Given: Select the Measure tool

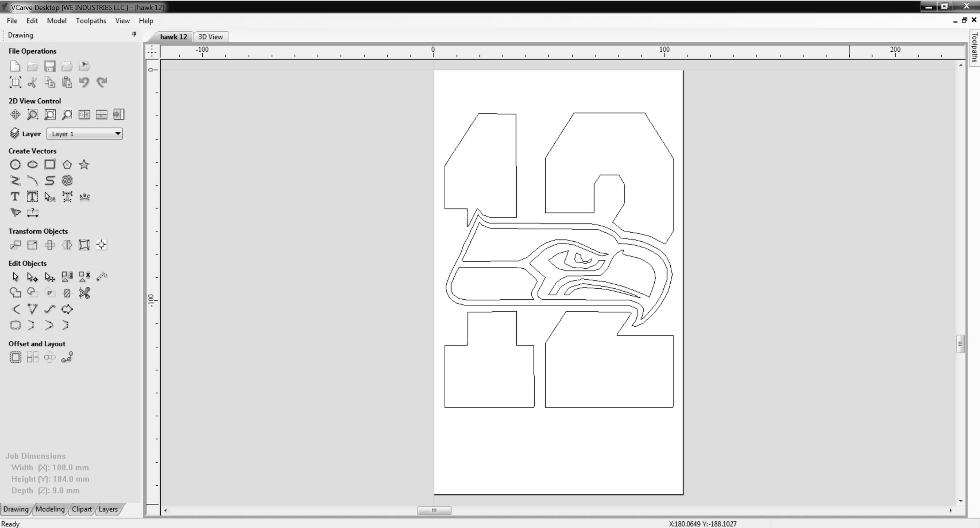Looking at the screenshot, I should (102, 277).
